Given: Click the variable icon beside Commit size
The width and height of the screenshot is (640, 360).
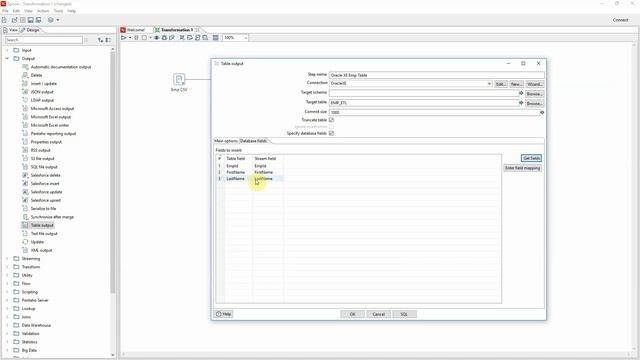Looking at the screenshot, I should click(542, 112).
